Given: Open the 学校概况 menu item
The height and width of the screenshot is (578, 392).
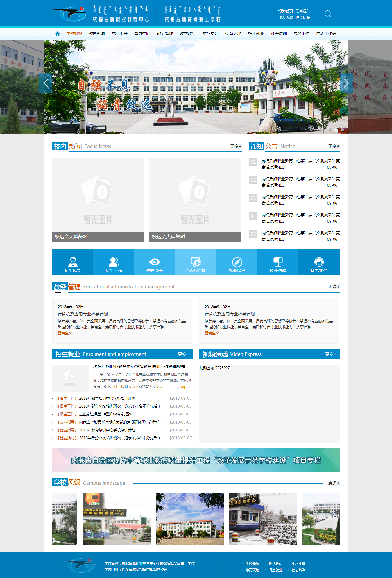Looking at the screenshot, I should tap(74, 34).
